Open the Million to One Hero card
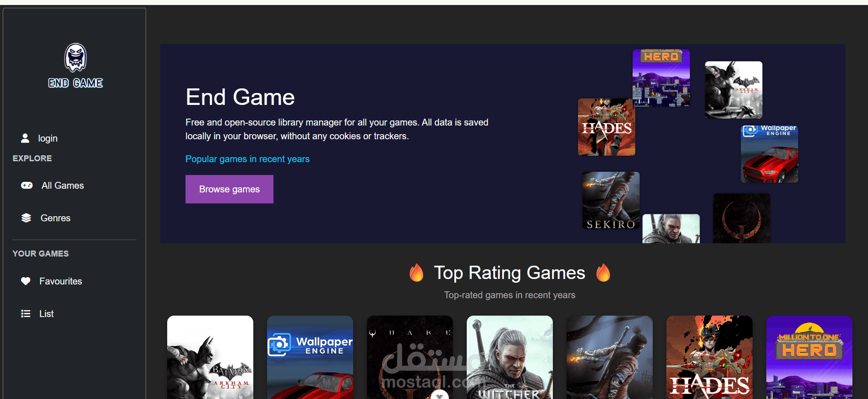Image resolution: width=868 pixels, height=399 pixels. tap(809, 357)
